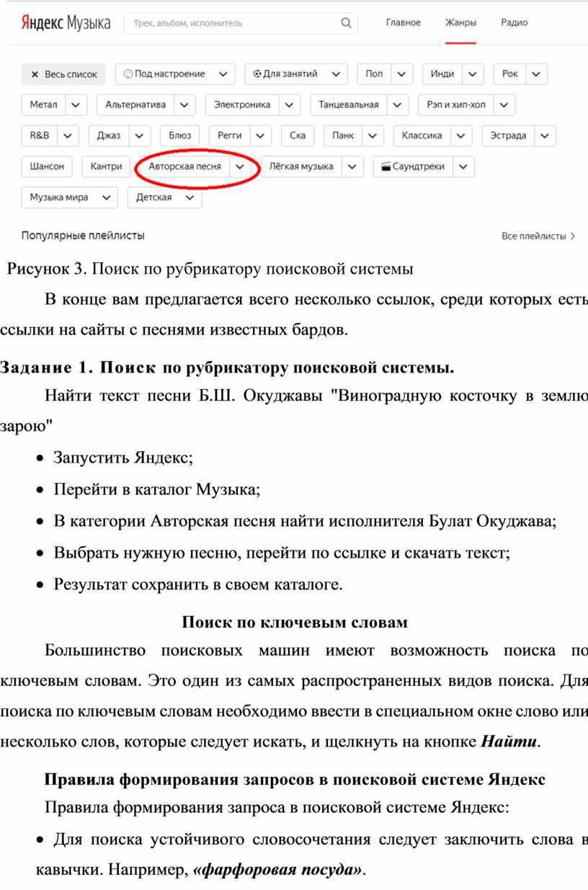The width and height of the screenshot is (588, 890).
Task: Click the heading 'Задание 1. Поиск по рубрикатору поисковой системы.'
Action: pyautogui.click(x=228, y=369)
